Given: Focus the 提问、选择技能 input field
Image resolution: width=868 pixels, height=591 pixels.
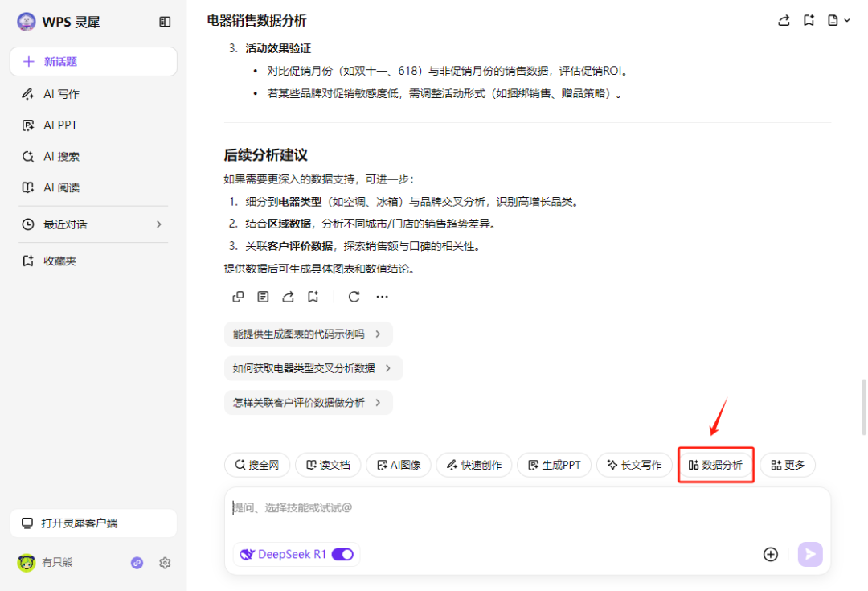Looking at the screenshot, I should [x=527, y=508].
